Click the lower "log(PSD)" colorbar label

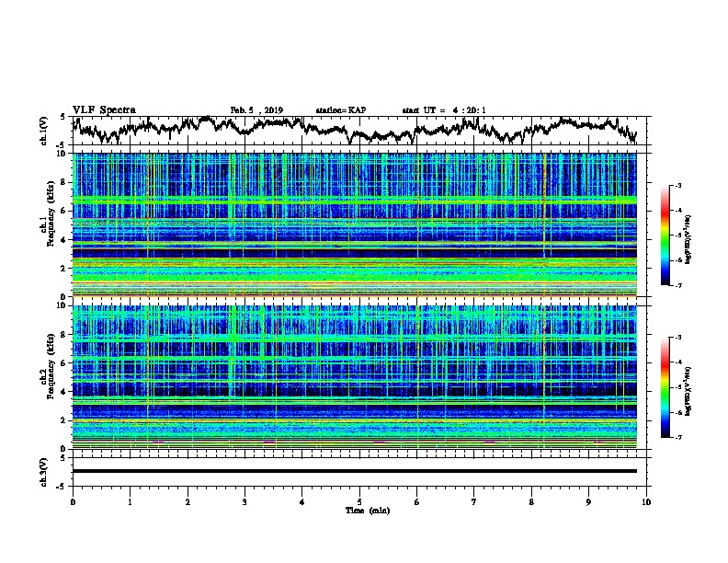(688, 391)
